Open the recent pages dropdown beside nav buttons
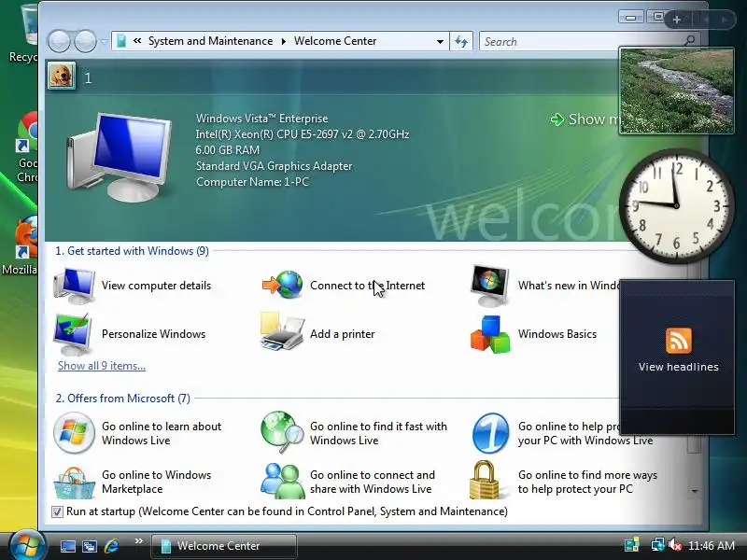This screenshot has height=560, width=747. 104,41
